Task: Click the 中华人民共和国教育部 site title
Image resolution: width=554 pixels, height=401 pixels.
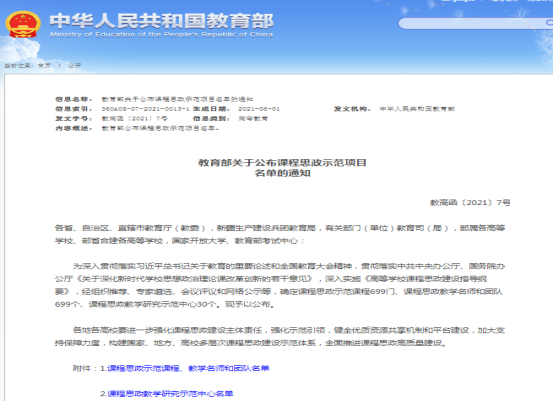Action: [x=161, y=21]
